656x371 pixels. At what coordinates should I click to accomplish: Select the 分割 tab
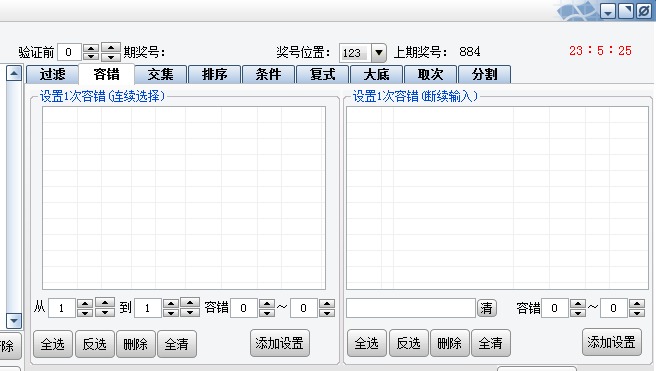pos(484,74)
